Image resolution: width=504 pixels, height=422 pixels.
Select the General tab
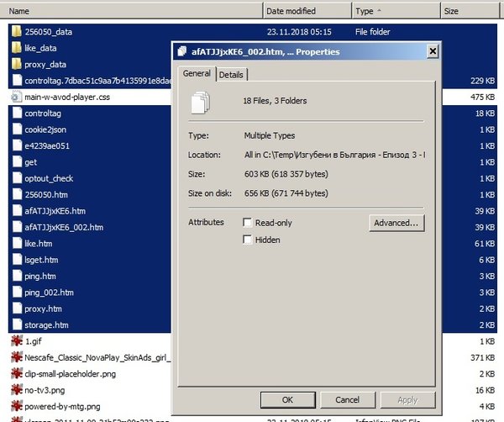(197, 73)
